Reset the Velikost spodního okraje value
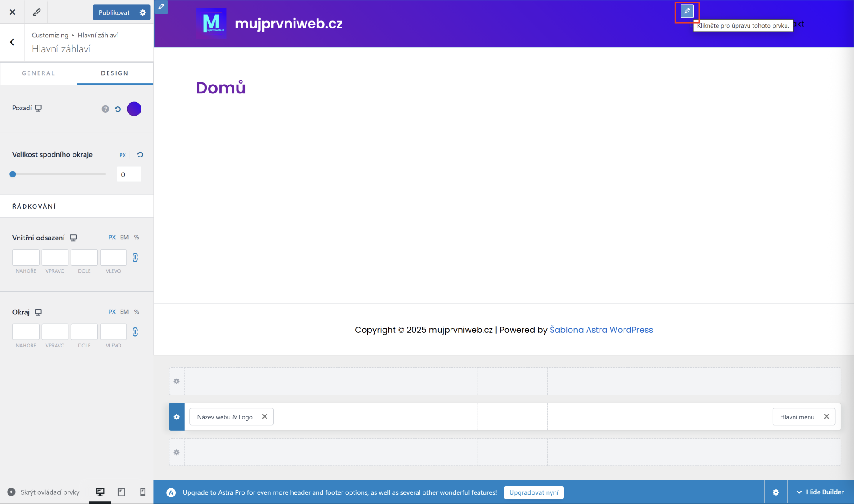Viewport: 854px width, 504px height. [140, 155]
